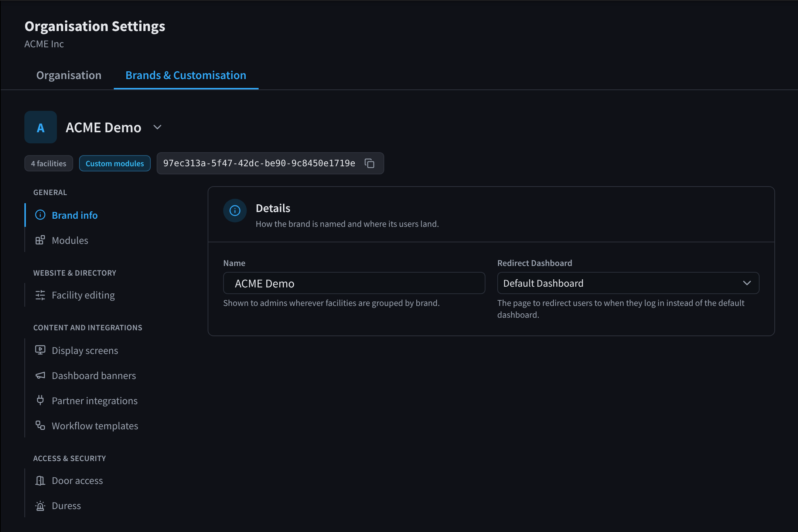Click the Organisation Settings heading
Image resolution: width=798 pixels, height=532 pixels.
[95, 26]
